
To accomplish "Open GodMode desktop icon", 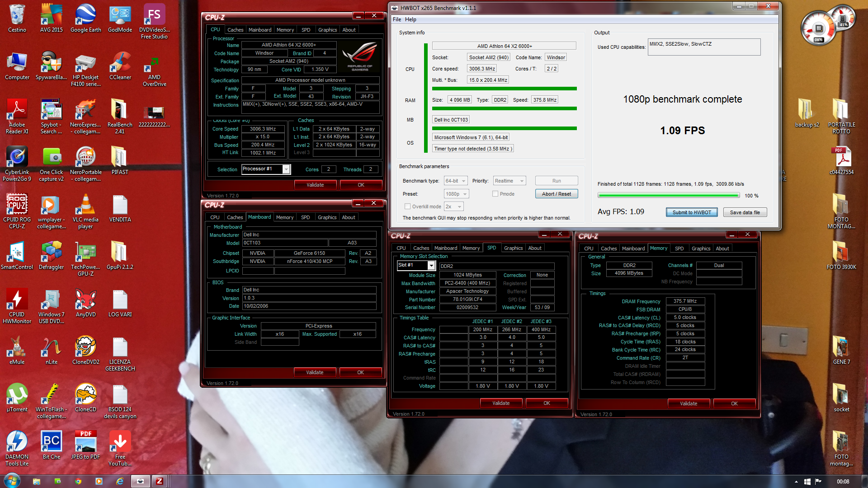I will [x=120, y=19].
